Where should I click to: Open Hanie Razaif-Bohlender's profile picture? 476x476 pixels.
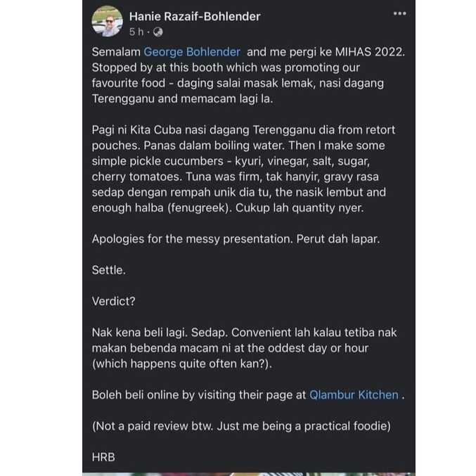(x=108, y=21)
